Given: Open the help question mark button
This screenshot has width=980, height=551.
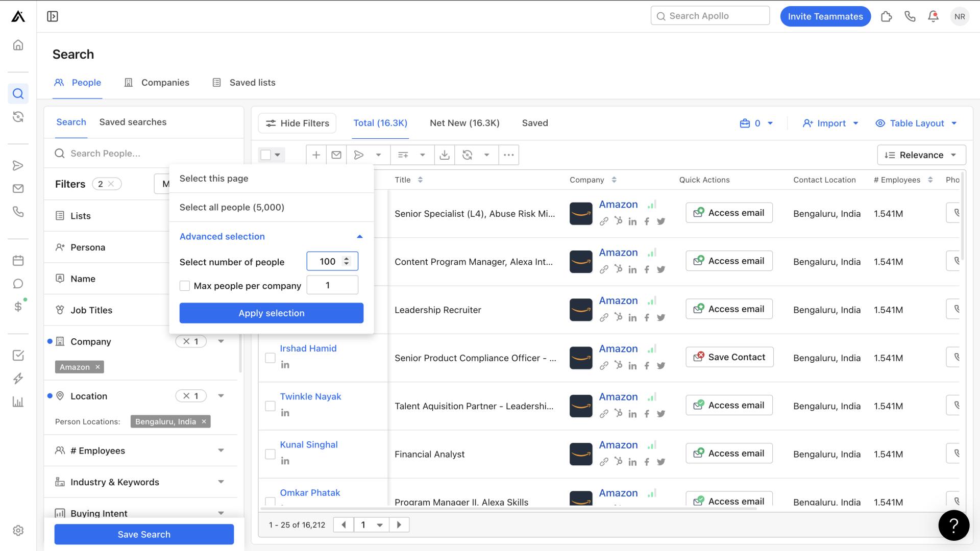Looking at the screenshot, I should [953, 525].
